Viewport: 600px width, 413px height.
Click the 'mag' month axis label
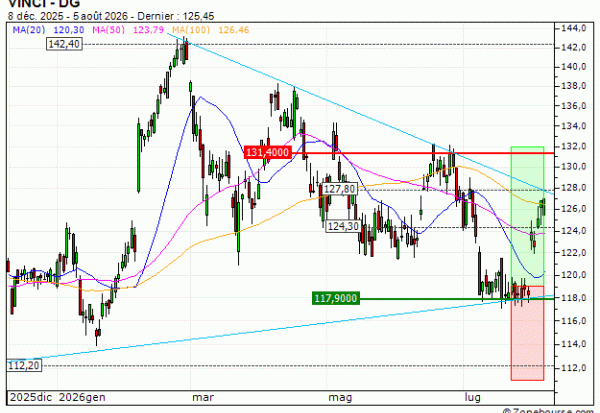point(340,397)
